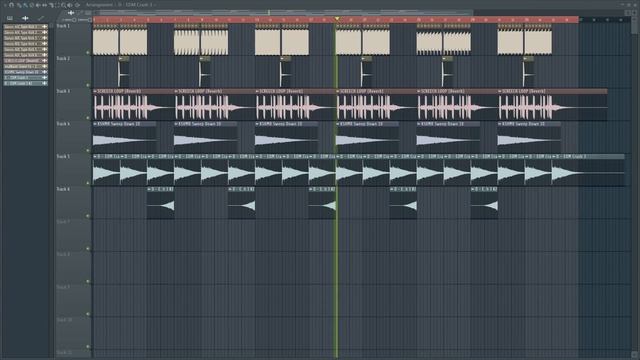Select the Playback speaker tool
Viewport: 640px width, 360px height.
[69, 5]
